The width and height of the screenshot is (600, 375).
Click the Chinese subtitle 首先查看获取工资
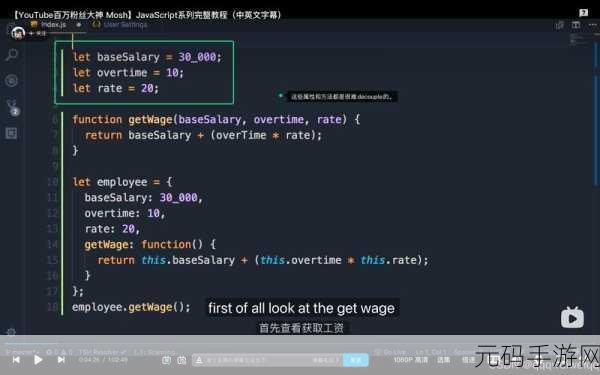pos(301,328)
